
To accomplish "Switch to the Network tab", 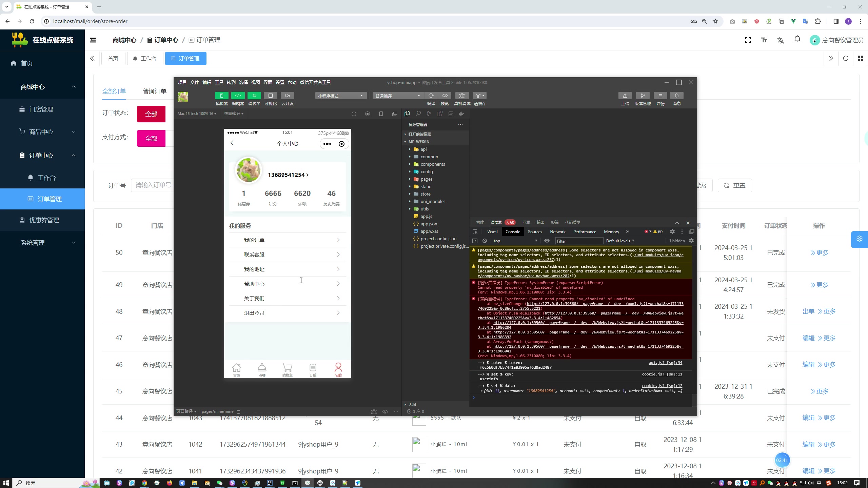I will click(x=557, y=232).
